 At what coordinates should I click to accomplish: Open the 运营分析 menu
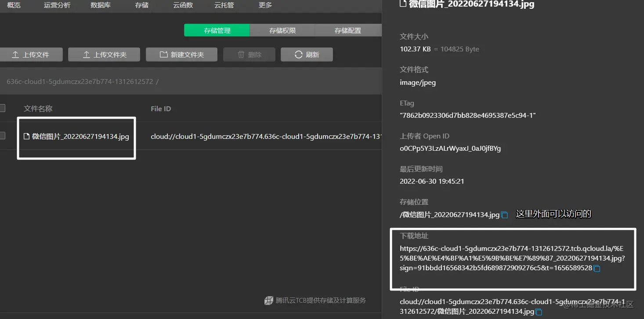pos(57,5)
